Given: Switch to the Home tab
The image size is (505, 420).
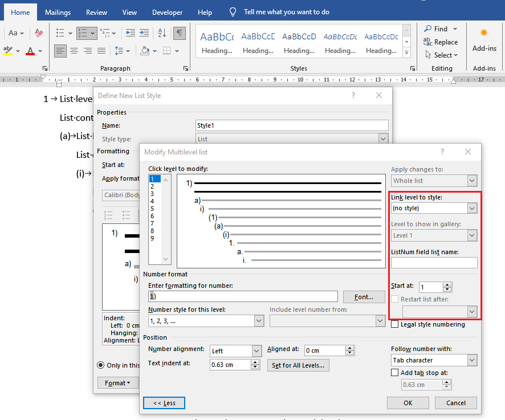Looking at the screenshot, I should pos(21,12).
